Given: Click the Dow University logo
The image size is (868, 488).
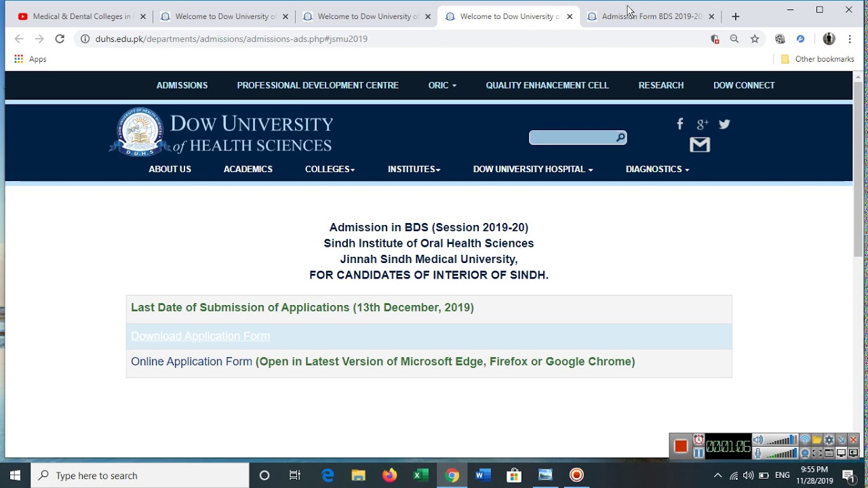Looking at the screenshot, I should pyautogui.click(x=221, y=132).
